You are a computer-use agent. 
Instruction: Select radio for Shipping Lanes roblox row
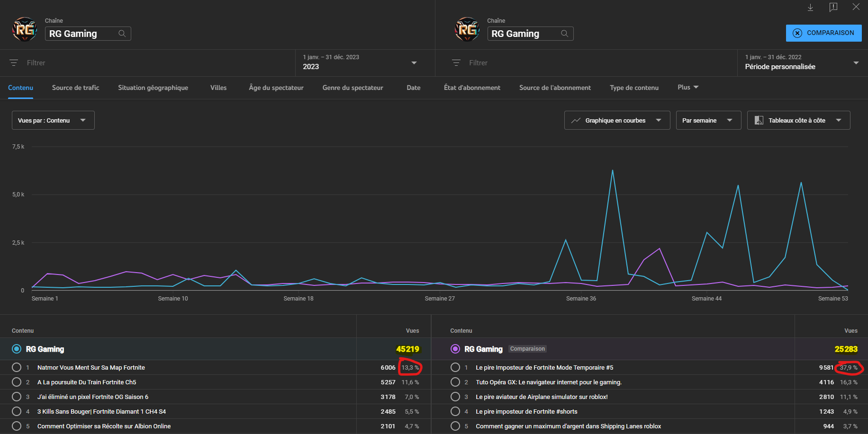click(455, 426)
